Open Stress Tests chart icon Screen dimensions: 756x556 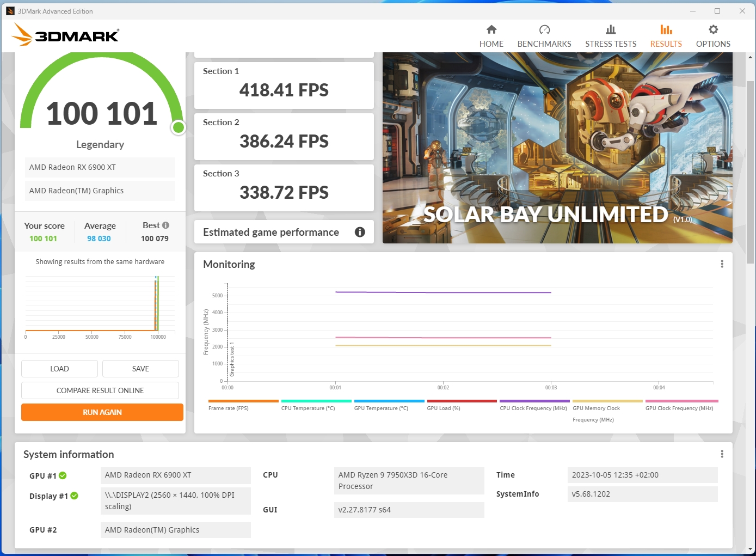(x=610, y=29)
